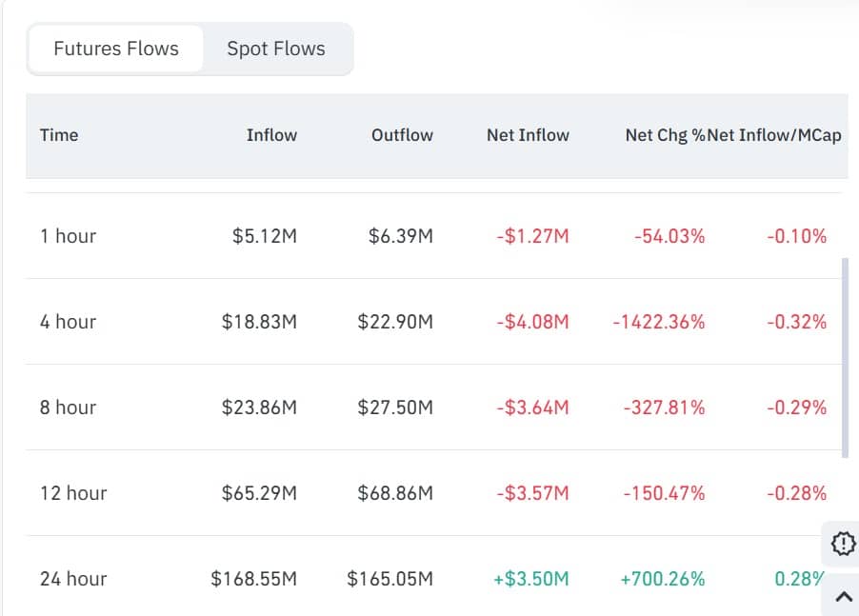Click the -1422.36% net change value
The width and height of the screenshot is (859, 616).
659,322
